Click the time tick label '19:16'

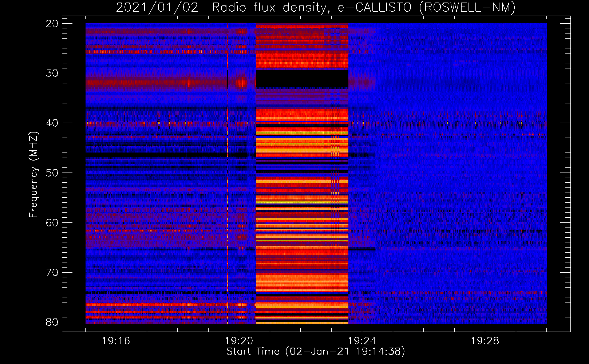coord(116,341)
